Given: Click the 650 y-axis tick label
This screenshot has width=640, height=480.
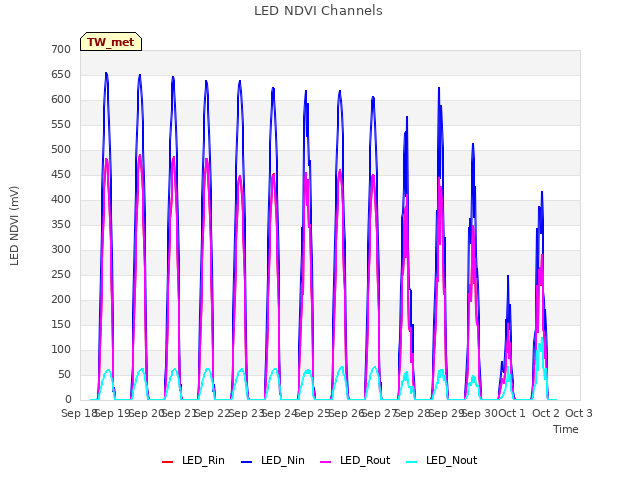Looking at the screenshot, I should point(61,75).
